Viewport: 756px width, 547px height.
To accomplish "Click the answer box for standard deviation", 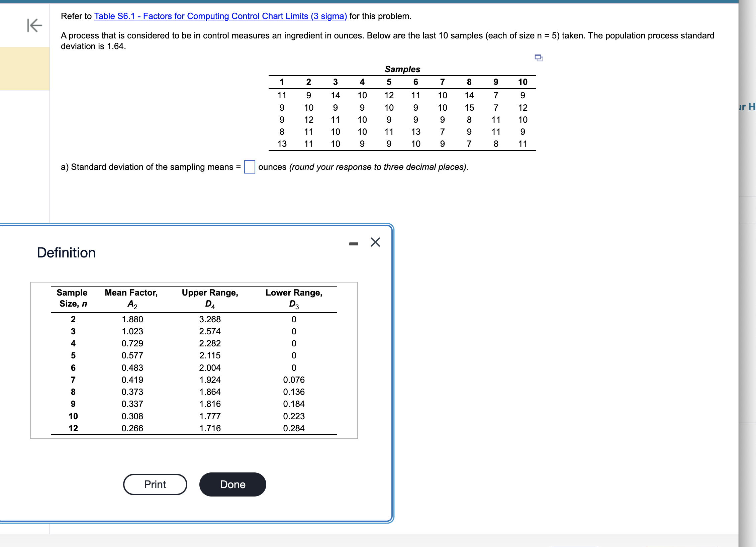I will [250, 167].
